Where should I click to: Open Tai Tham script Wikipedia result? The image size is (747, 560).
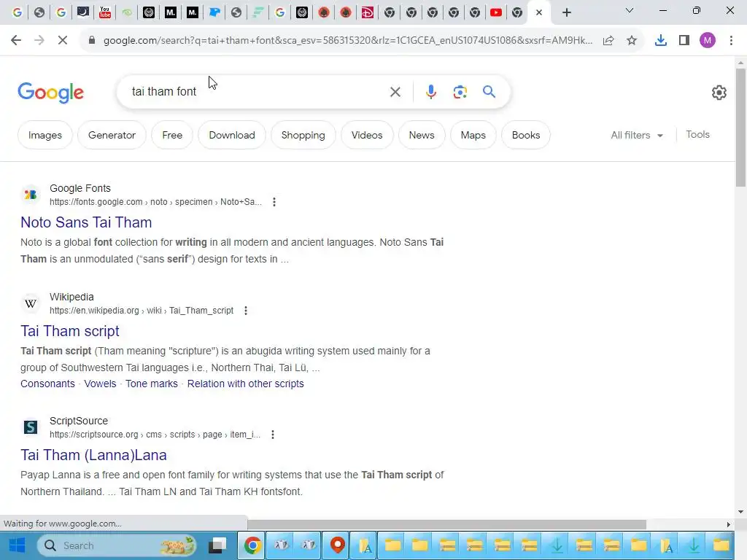pyautogui.click(x=70, y=331)
